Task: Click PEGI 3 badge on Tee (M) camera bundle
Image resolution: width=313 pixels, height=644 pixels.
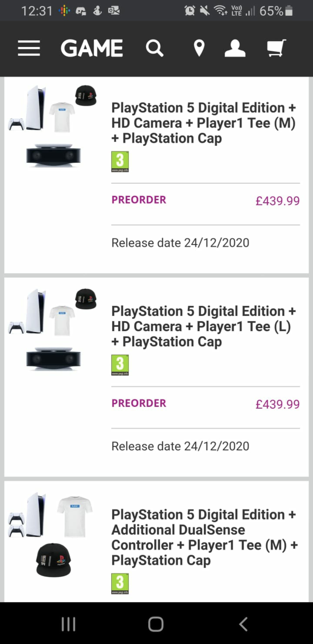Action: click(x=120, y=161)
